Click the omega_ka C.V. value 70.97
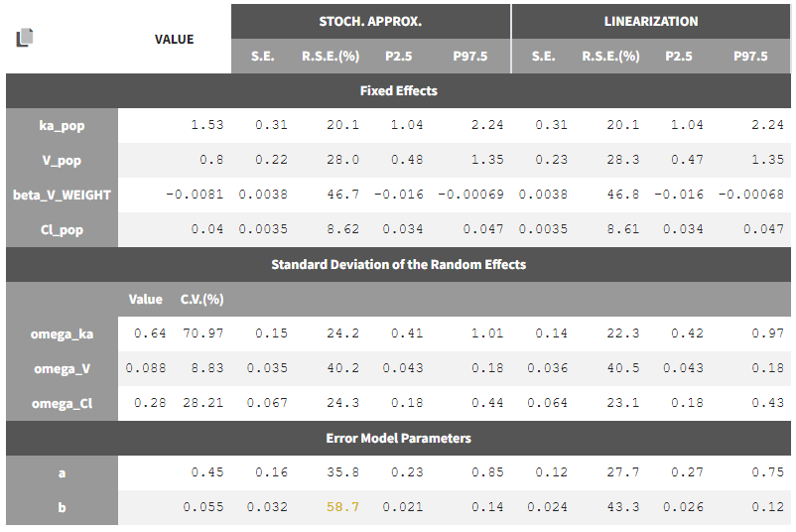Image resolution: width=796 pixels, height=532 pixels. pos(201,333)
